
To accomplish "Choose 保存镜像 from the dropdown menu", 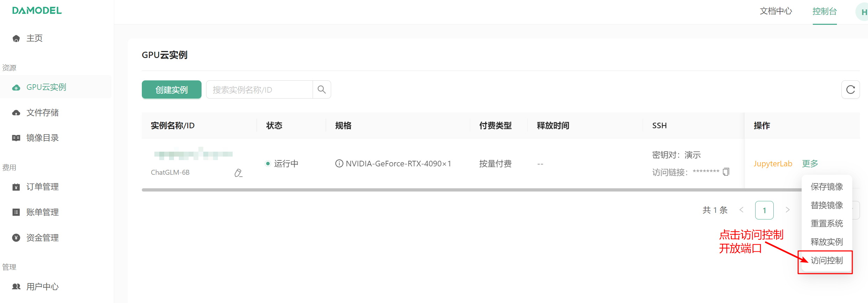I will coord(827,187).
